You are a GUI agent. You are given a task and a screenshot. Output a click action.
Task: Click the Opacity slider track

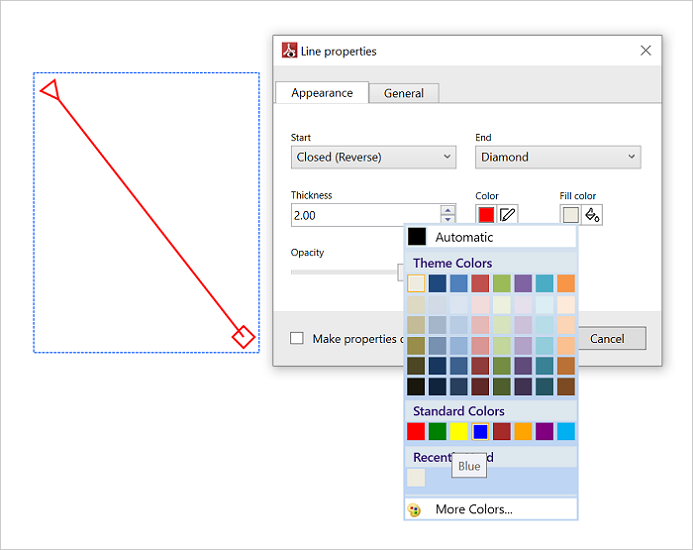340,271
